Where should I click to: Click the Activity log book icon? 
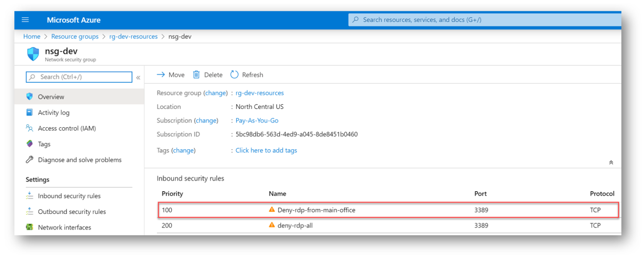pos(29,112)
